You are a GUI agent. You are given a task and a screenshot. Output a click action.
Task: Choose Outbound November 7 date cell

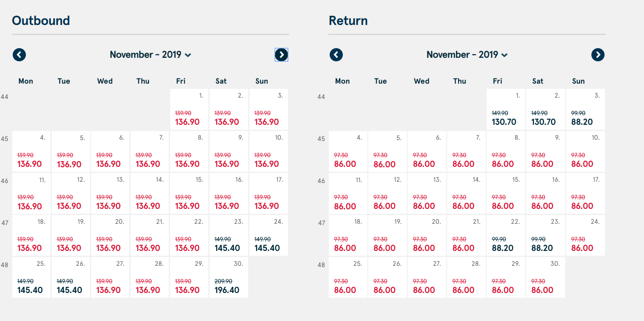[x=150, y=152]
